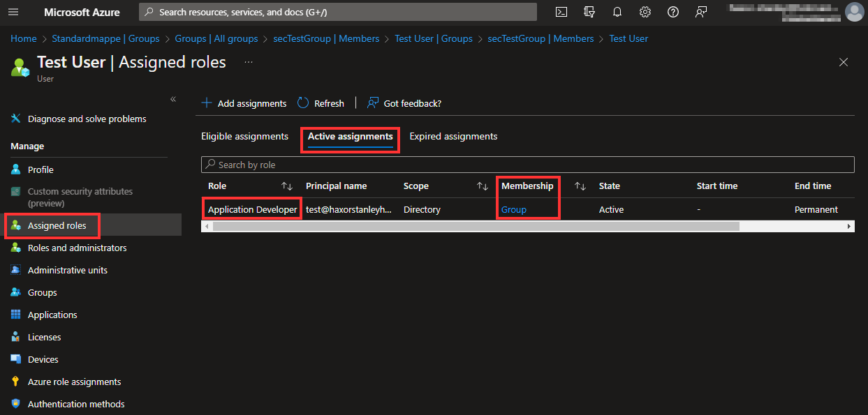Click the Directory scope cell
The height and width of the screenshot is (415, 868).
(x=422, y=209)
